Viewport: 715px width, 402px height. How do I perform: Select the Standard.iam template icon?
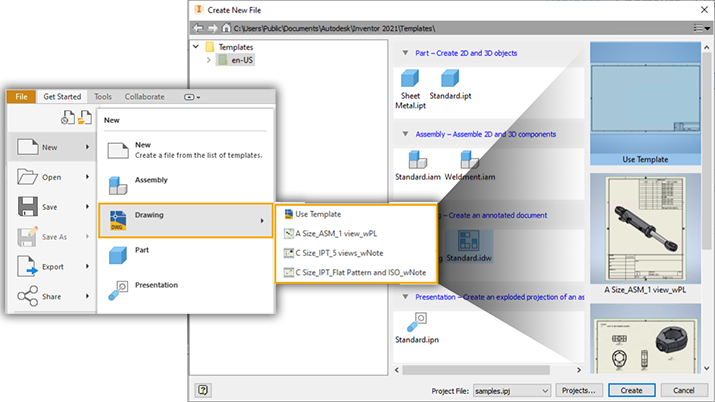coord(417,160)
